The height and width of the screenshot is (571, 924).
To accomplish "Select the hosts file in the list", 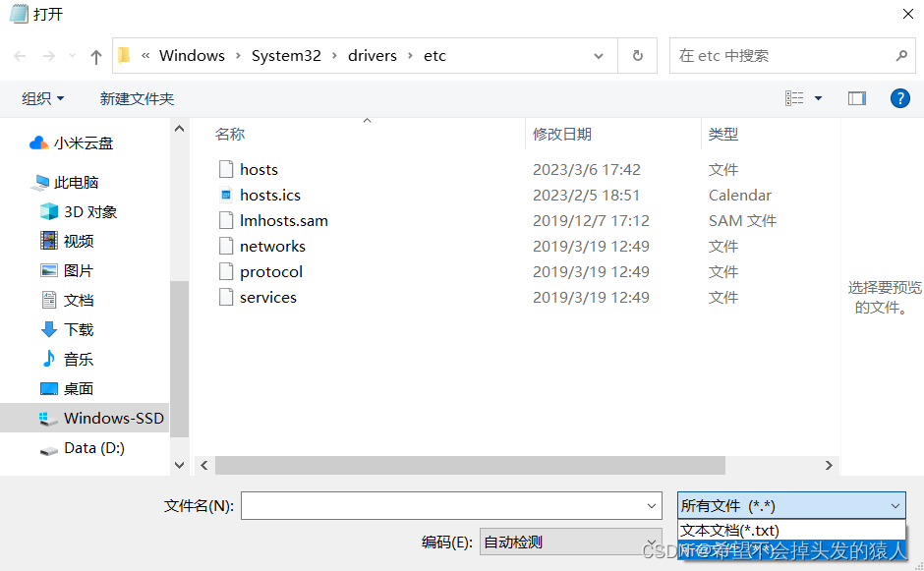I will [x=260, y=169].
